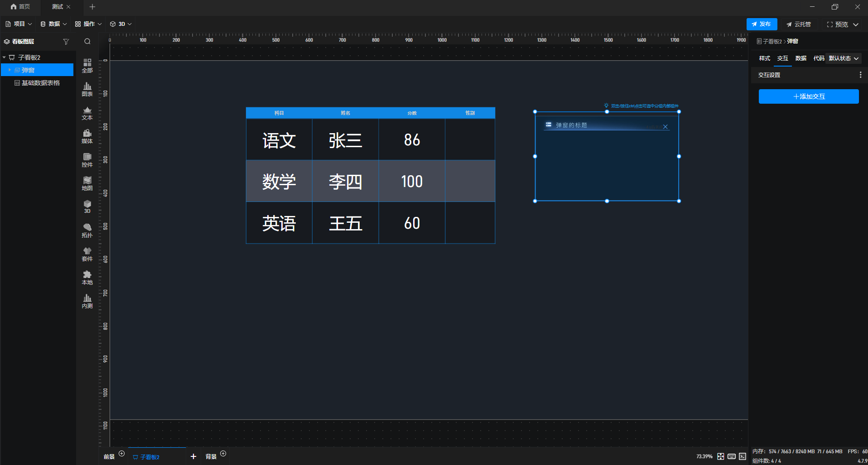Open the 交互设置 more options menu
The height and width of the screenshot is (465, 868).
pos(860,75)
